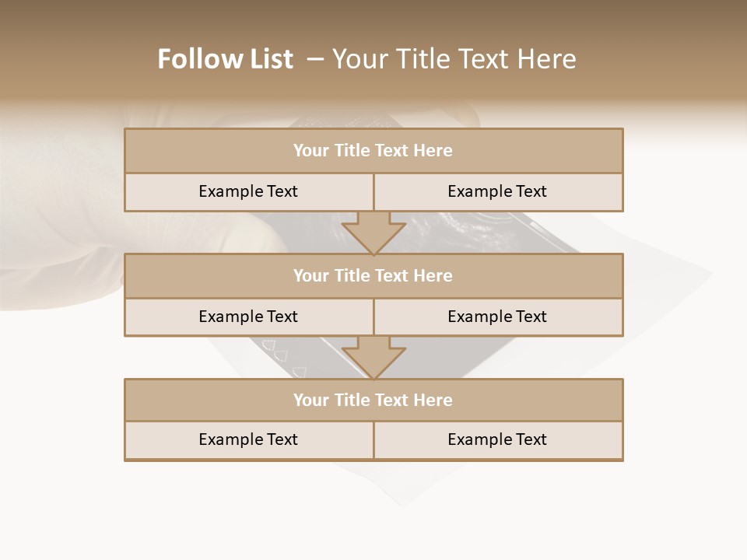Select the bottom-right "Example Text" cell

pos(497,439)
